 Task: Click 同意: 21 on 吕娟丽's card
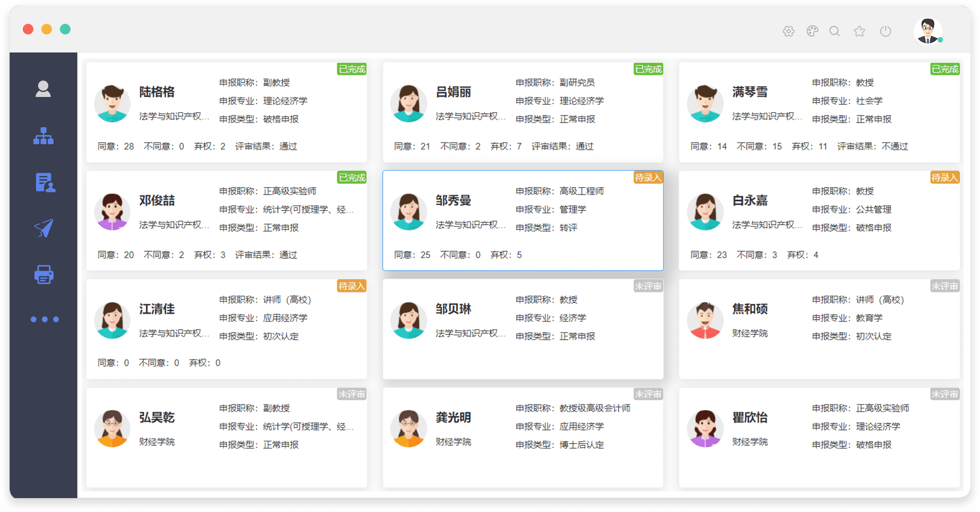click(x=412, y=146)
